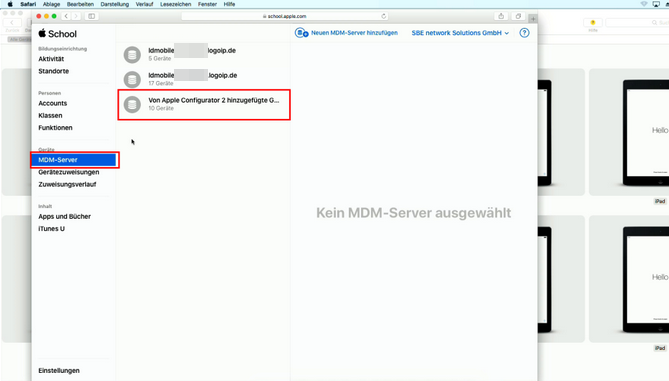Toggle the Safari sidebar button

tap(91, 16)
